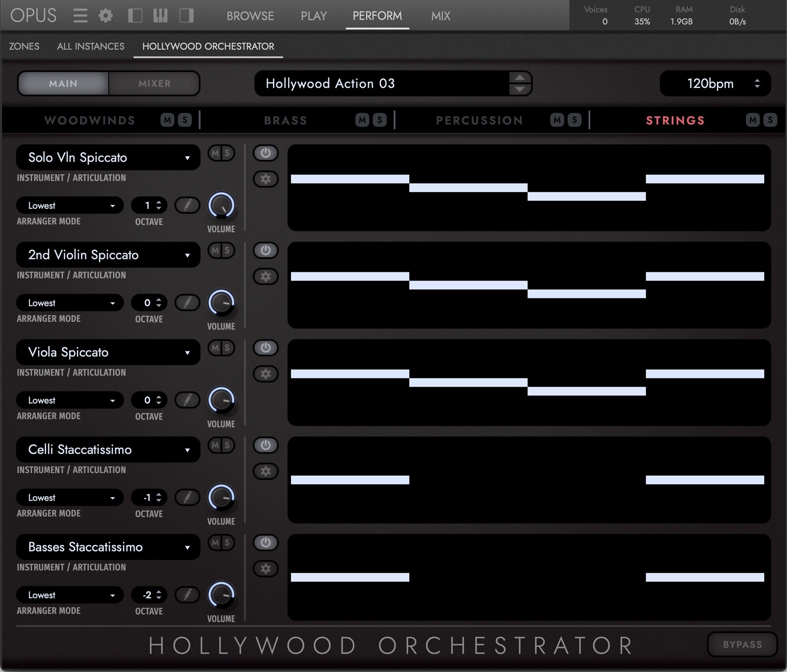The image size is (787, 672).
Task: Click the edit pencil for Solo Vln Spiccato
Action: (x=187, y=205)
